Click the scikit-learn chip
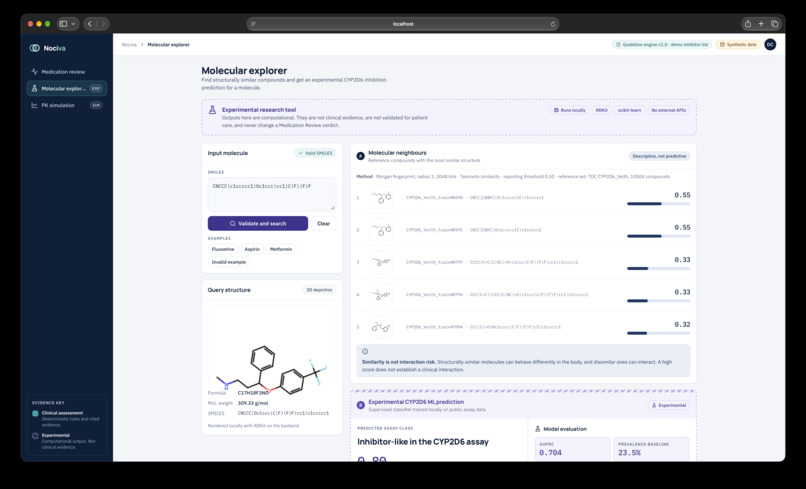The height and width of the screenshot is (489, 806). tap(629, 110)
